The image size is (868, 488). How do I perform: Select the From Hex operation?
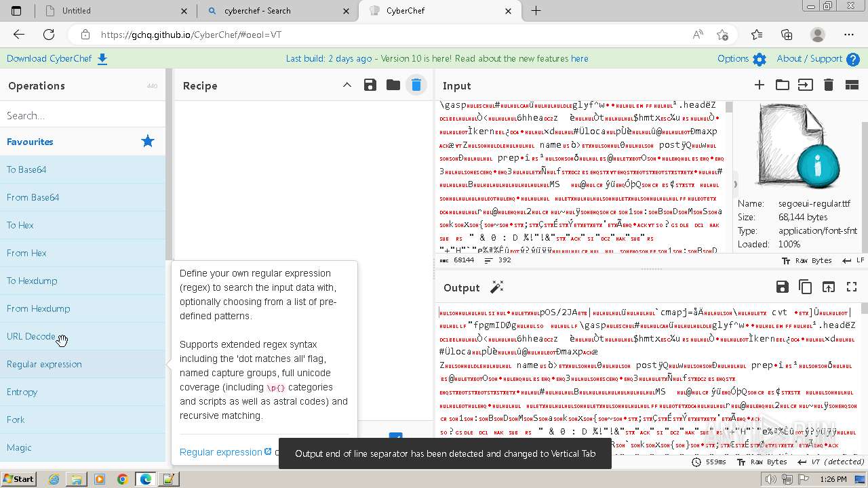point(82,253)
